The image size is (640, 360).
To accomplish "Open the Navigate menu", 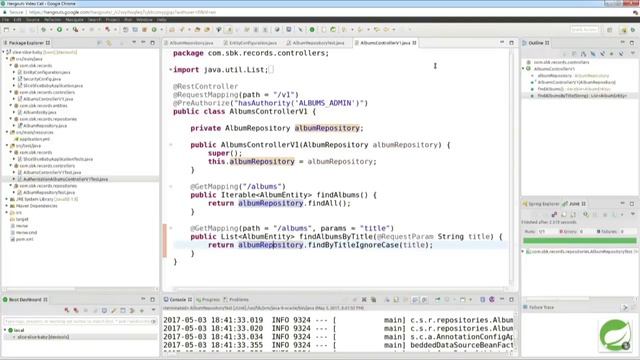I will point(75,20).
